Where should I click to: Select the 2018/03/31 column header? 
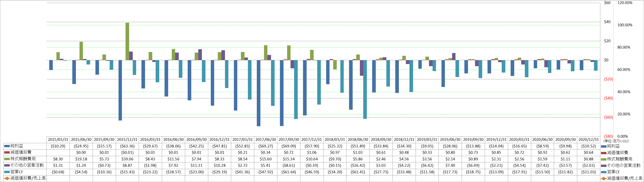point(335,140)
